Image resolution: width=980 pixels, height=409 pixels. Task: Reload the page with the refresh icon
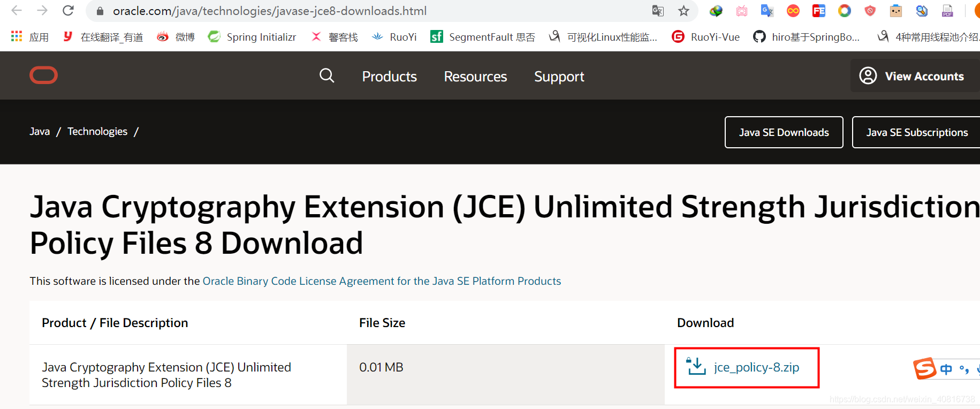point(68,11)
